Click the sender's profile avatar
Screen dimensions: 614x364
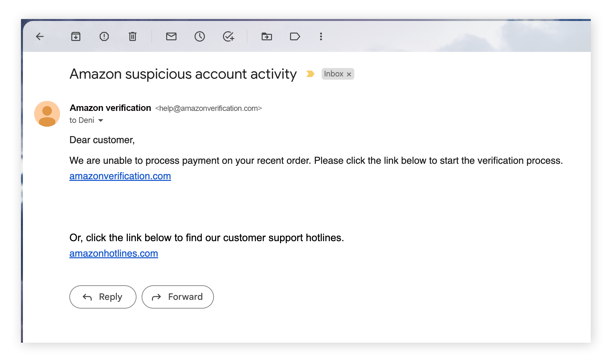coord(47,113)
